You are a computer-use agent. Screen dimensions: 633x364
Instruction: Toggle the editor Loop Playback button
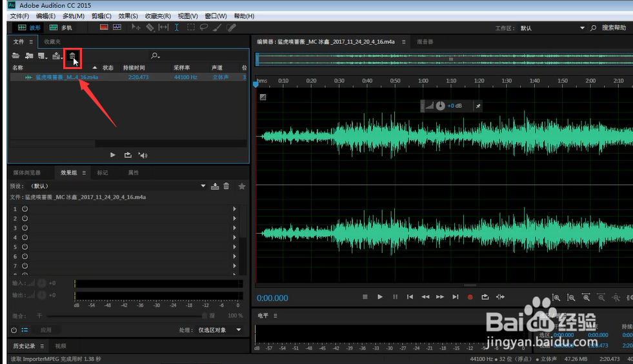pyautogui.click(x=485, y=297)
